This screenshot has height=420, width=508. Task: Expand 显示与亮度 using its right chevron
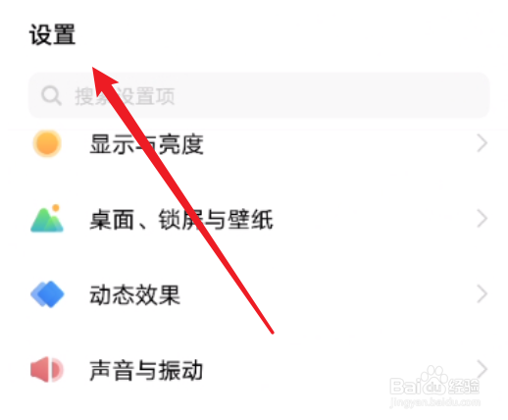pos(482,143)
